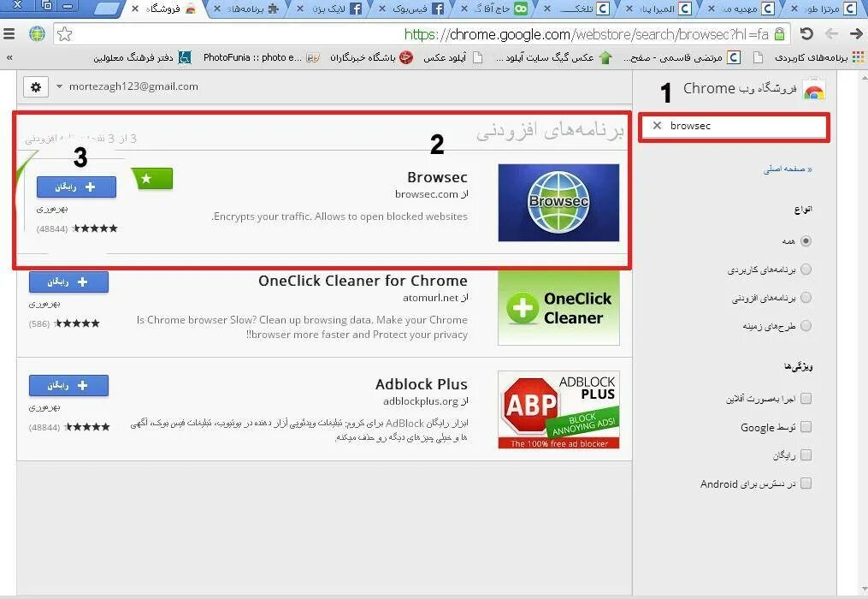
Task: Open باشگاه خبرنگاران bookmark
Action: [372, 57]
